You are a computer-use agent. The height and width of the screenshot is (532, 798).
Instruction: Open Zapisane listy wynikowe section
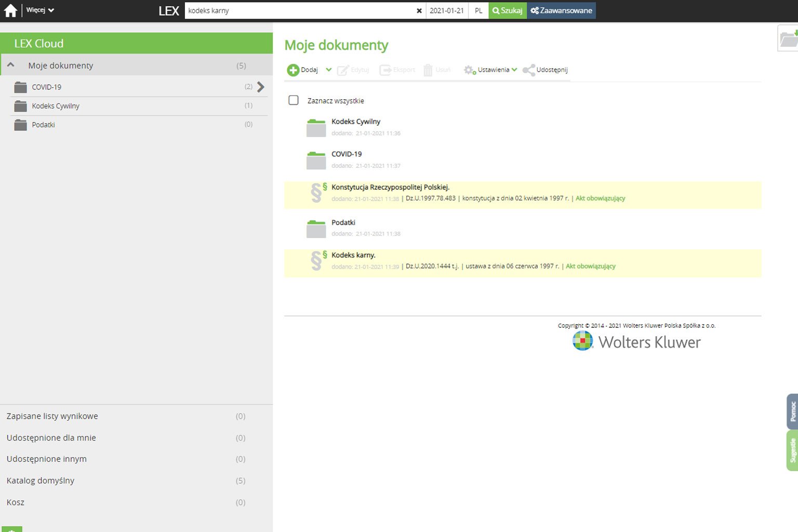[52, 416]
